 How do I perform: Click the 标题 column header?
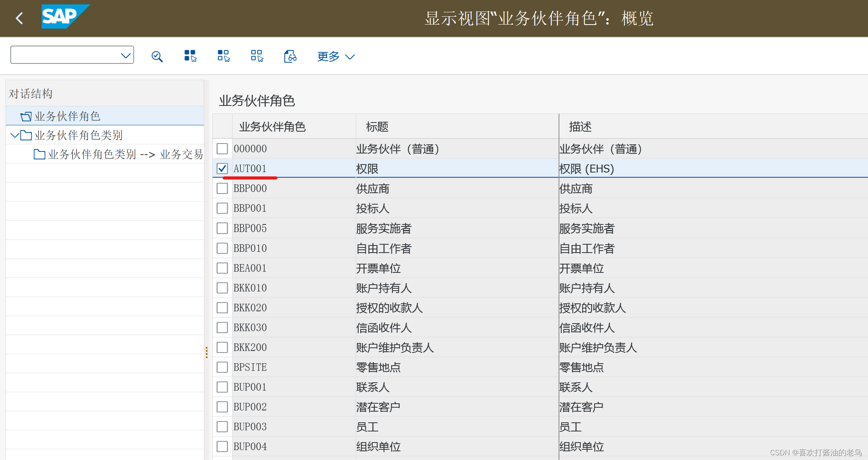click(x=377, y=126)
